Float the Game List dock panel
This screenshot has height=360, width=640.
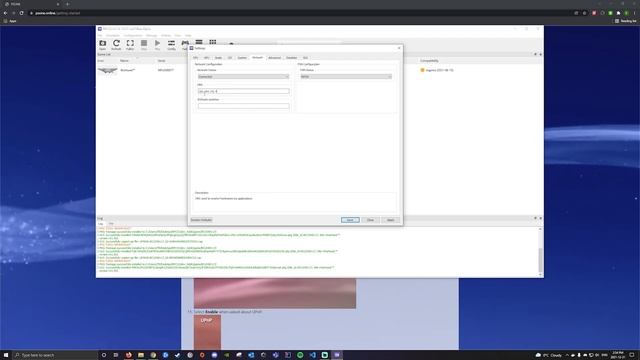[x=535, y=54]
